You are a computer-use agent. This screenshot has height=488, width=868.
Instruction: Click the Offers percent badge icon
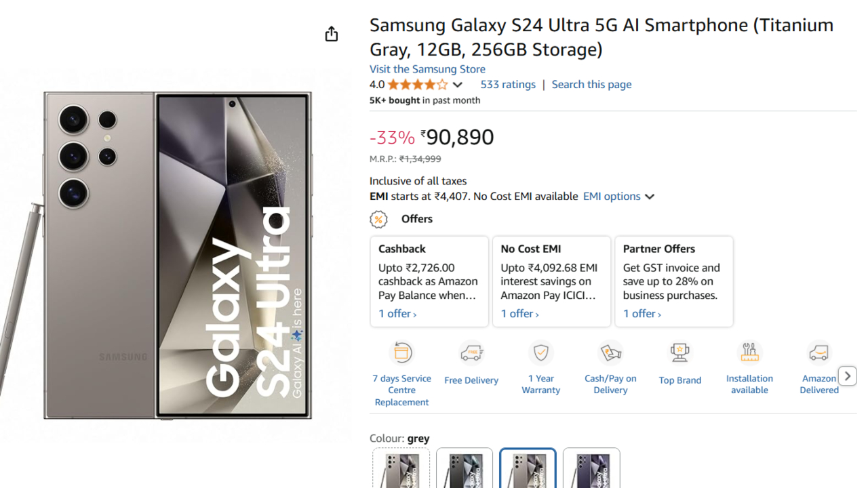tap(378, 219)
